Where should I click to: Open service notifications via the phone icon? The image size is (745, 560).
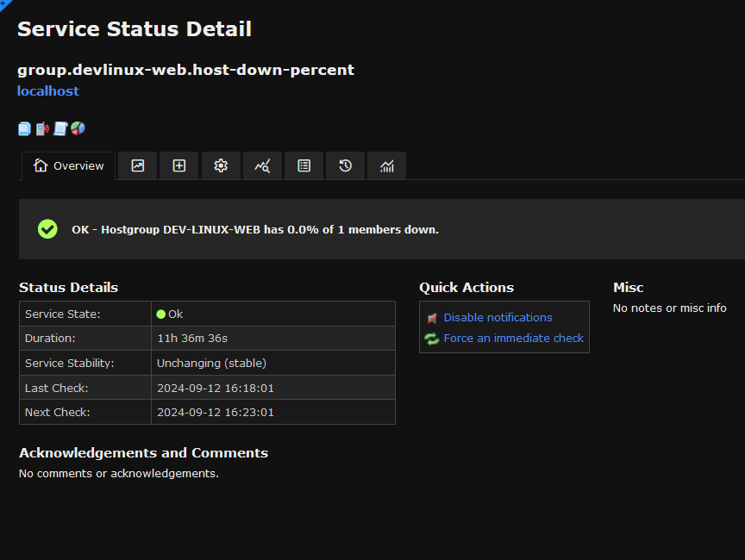(x=42, y=128)
